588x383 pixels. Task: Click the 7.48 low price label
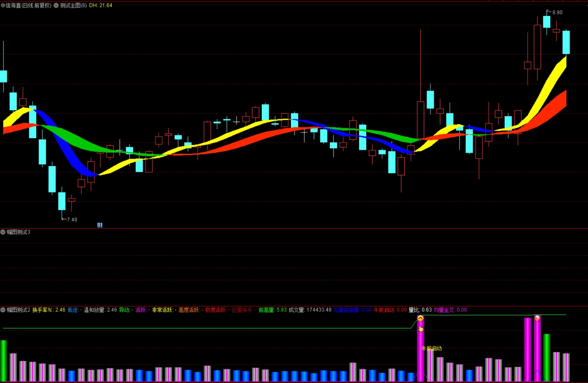[72, 220]
